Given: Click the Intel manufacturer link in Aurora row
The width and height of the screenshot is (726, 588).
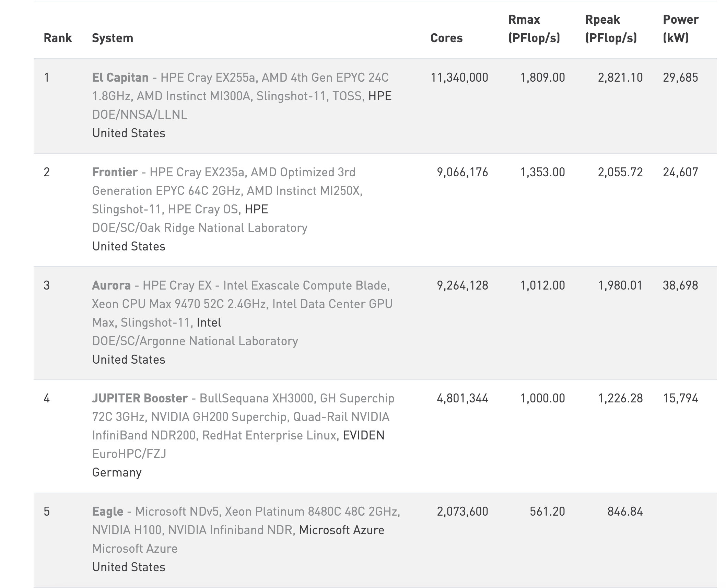Looking at the screenshot, I should 209,322.
